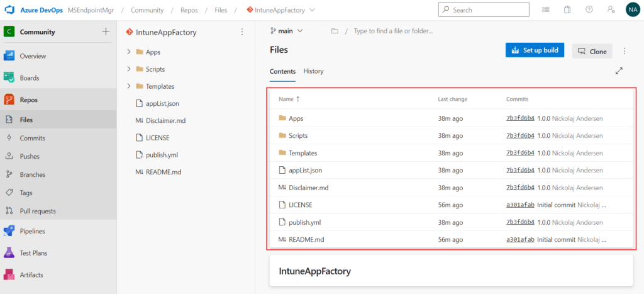Open Repos in the sidebar
Image resolution: width=644 pixels, height=294 pixels.
click(x=58, y=99)
